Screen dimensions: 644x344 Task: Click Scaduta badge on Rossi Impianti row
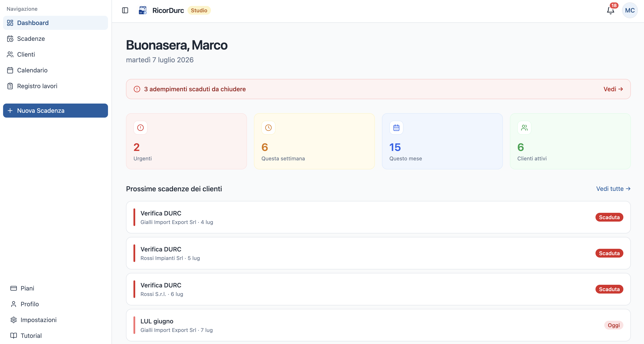pyautogui.click(x=609, y=253)
